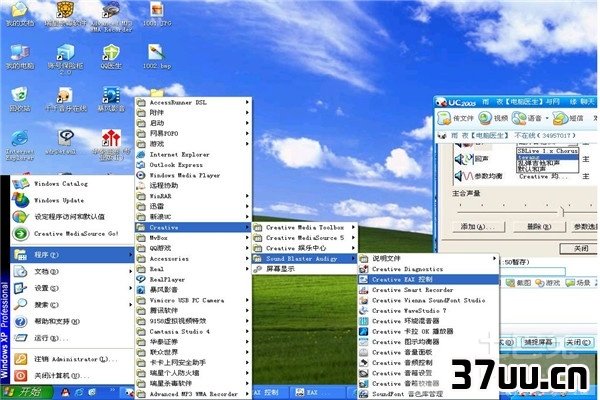
Task: Expand the Creative MediaSource 5 submenu
Action: point(305,238)
